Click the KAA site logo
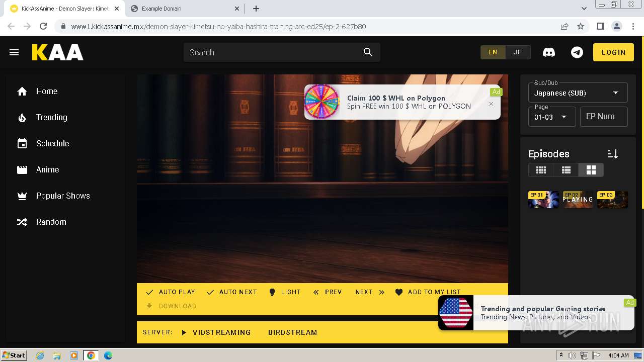 point(58,52)
